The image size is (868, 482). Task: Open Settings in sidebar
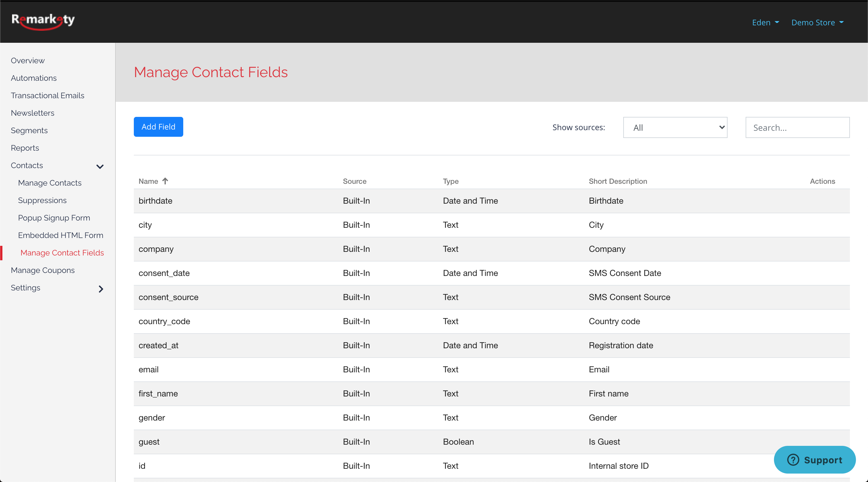tap(26, 288)
